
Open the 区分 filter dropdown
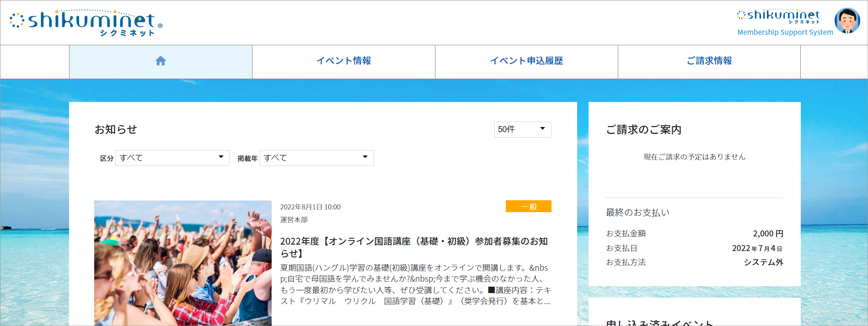[x=172, y=158]
